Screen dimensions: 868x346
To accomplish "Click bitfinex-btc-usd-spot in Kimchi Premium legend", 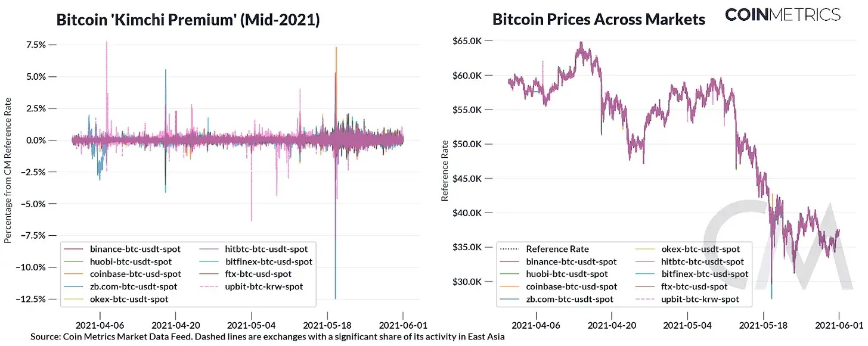I will point(269,261).
